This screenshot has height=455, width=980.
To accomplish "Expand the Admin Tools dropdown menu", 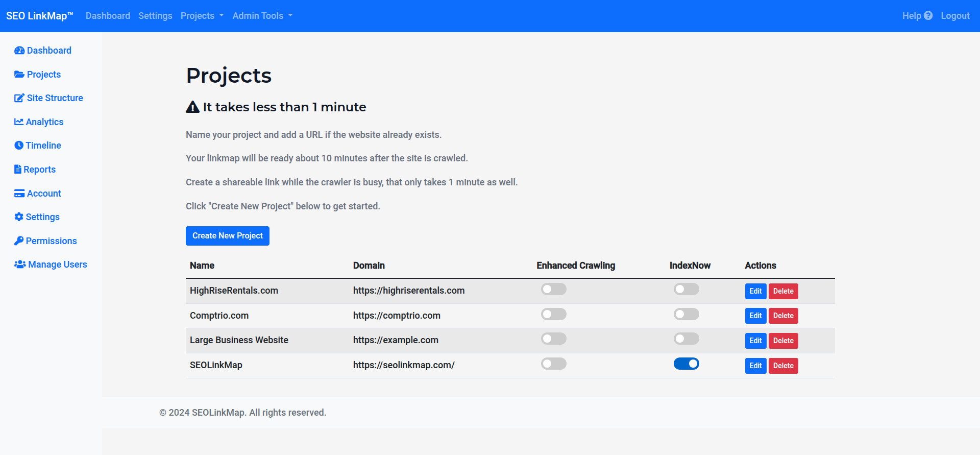I will coord(262,16).
